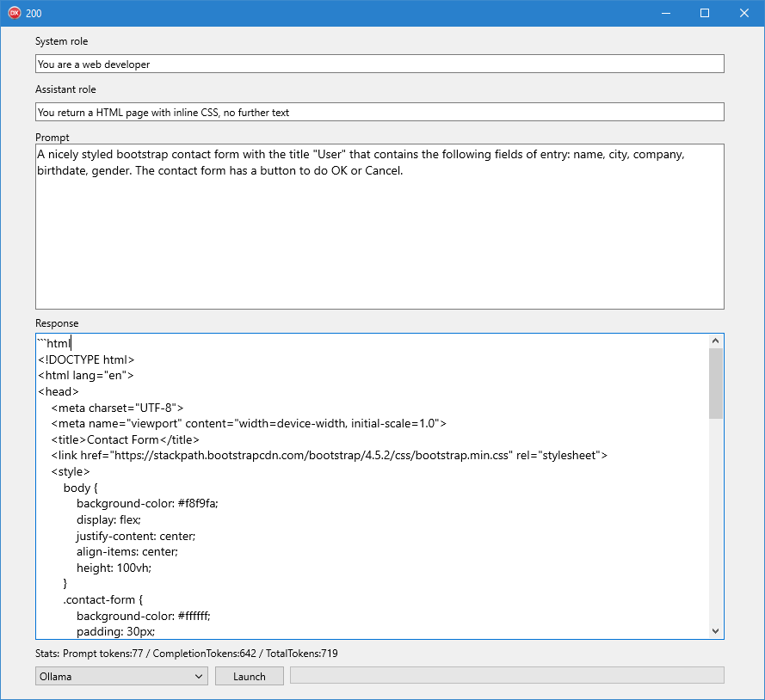Click the 'background-color: #ffffff;' line
This screenshot has height=700, width=765.
(144, 616)
